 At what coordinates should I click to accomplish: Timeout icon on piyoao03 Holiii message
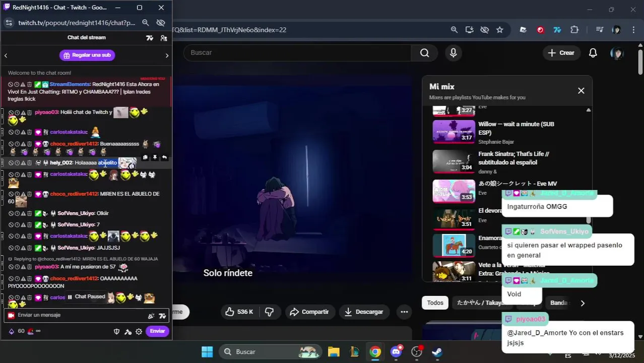[17, 112]
